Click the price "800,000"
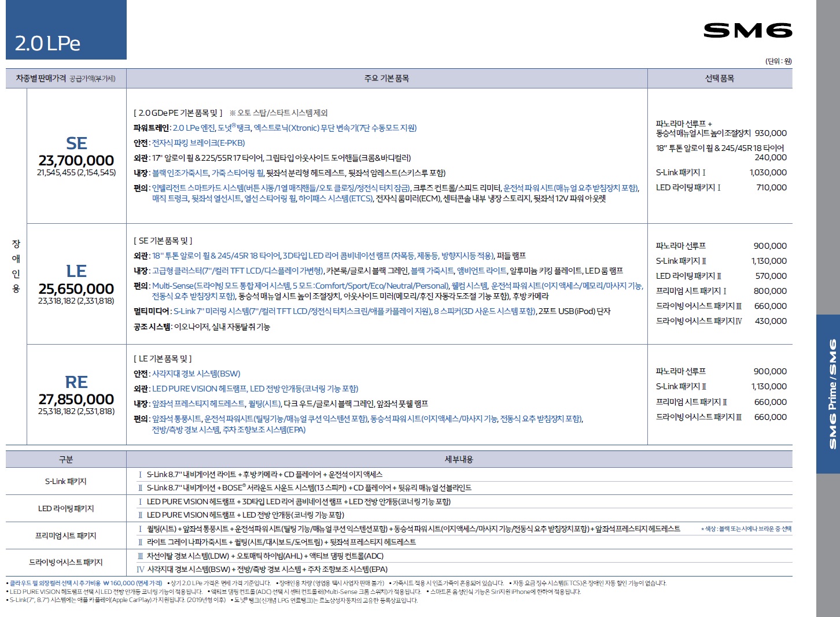This screenshot has width=840, height=617. click(771, 291)
